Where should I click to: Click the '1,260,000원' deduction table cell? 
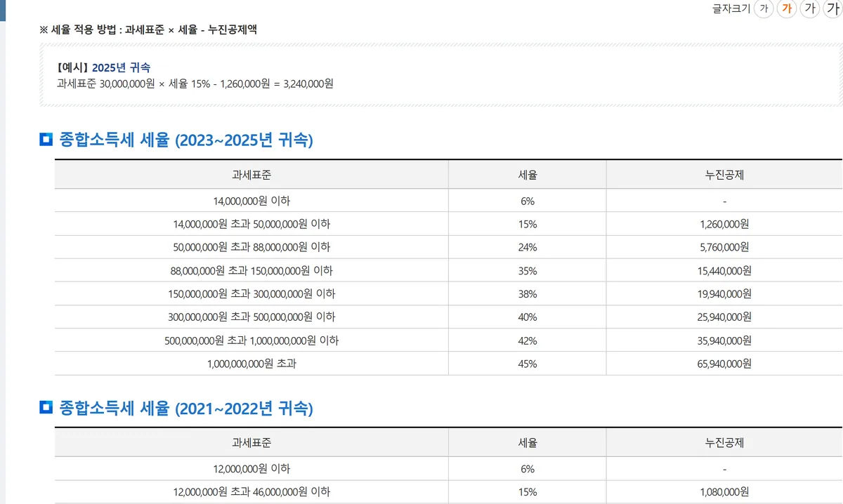click(724, 224)
